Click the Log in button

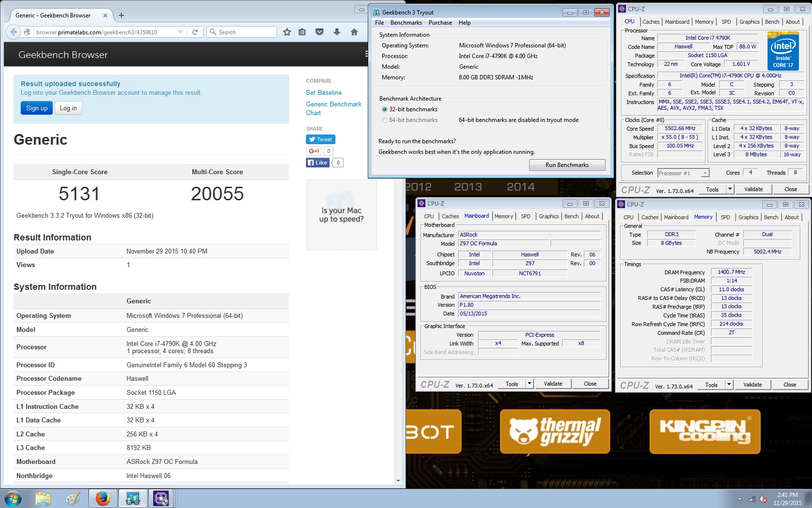coord(68,108)
